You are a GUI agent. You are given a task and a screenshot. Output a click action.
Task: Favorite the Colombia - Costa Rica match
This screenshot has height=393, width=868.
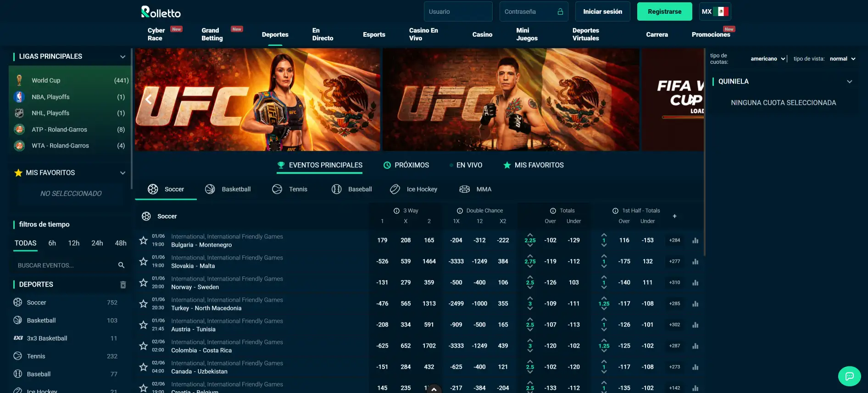pos(143,346)
